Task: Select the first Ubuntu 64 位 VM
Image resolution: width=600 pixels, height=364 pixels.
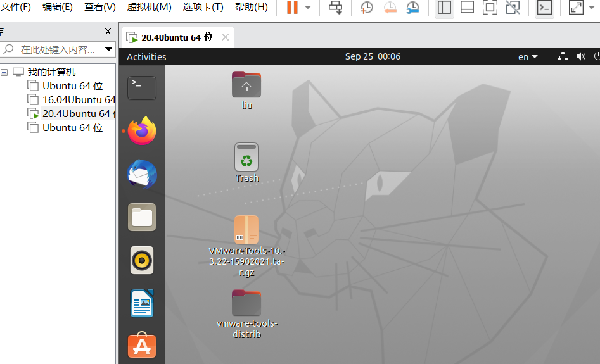Action: [x=72, y=86]
